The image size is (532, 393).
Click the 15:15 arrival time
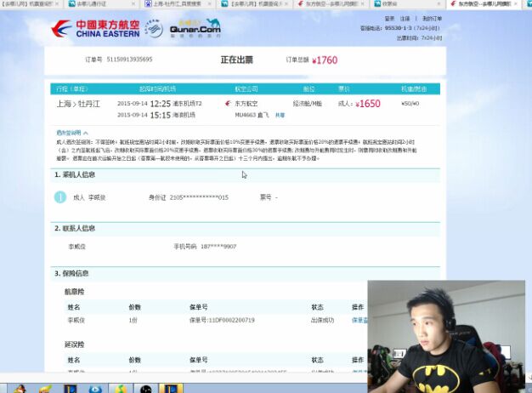[x=160, y=115]
